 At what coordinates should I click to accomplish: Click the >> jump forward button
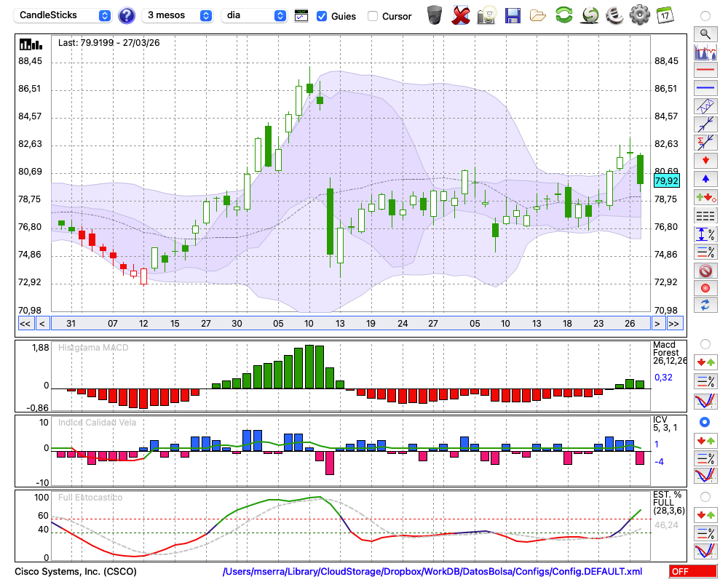pos(674,323)
